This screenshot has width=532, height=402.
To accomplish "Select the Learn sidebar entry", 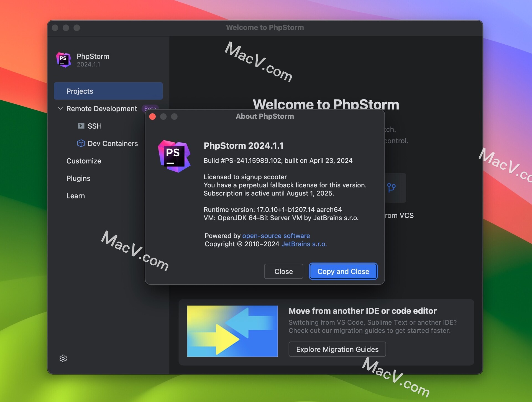I will [x=76, y=196].
